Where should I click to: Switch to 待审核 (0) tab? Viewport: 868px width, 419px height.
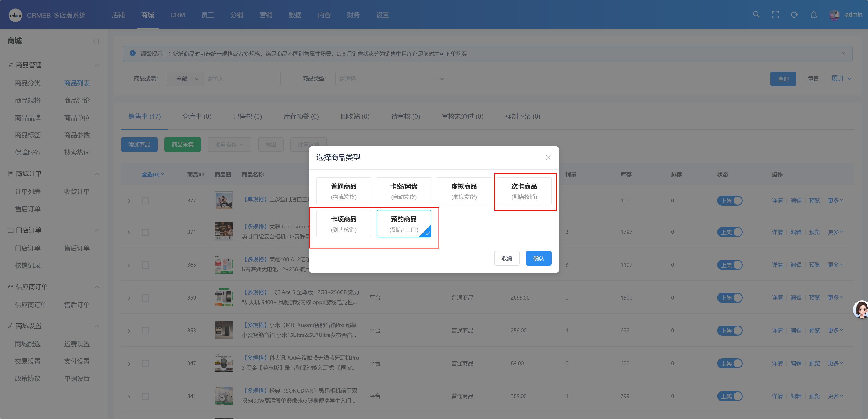click(x=405, y=116)
